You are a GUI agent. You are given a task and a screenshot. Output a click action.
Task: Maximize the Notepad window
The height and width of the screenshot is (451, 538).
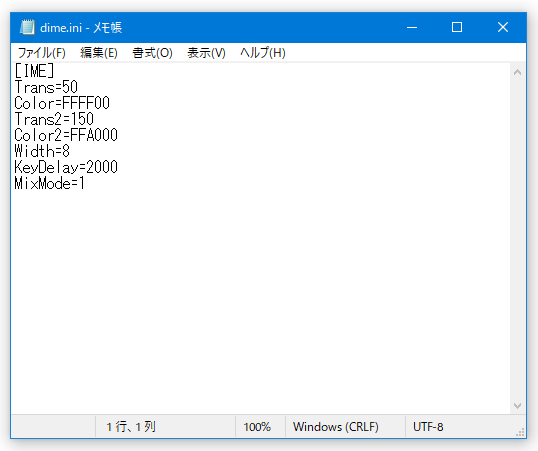457,27
